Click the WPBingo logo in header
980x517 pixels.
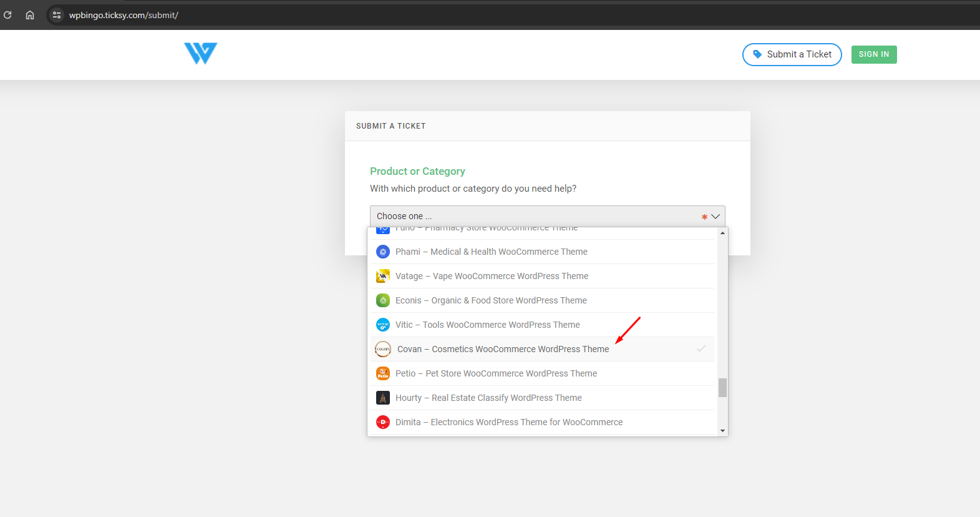click(201, 54)
